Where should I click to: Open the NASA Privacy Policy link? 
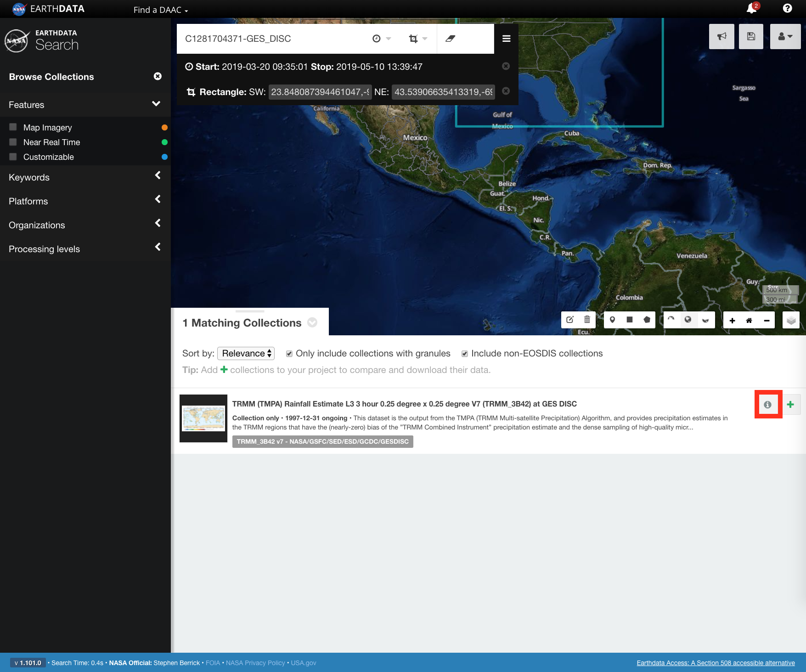pos(255,663)
